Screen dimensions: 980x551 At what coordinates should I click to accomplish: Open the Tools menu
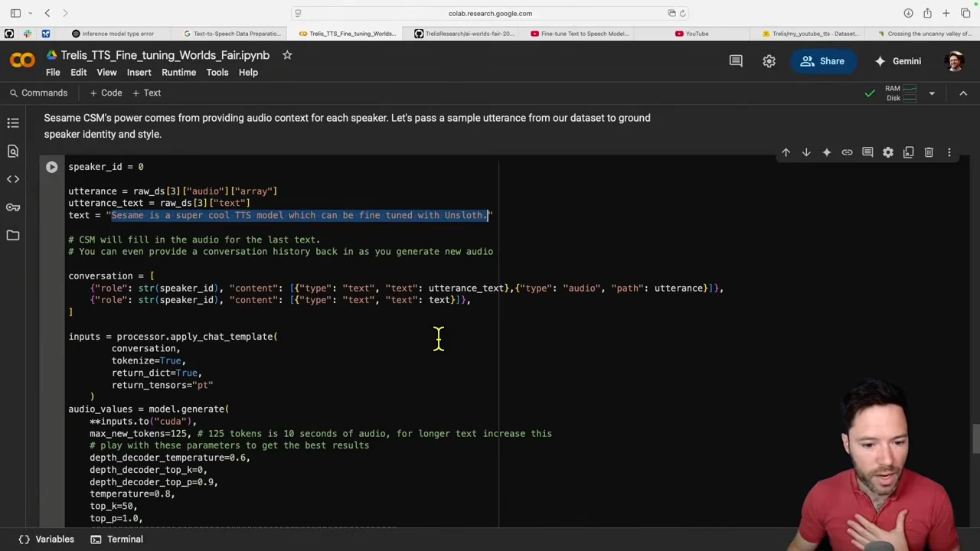pos(217,72)
